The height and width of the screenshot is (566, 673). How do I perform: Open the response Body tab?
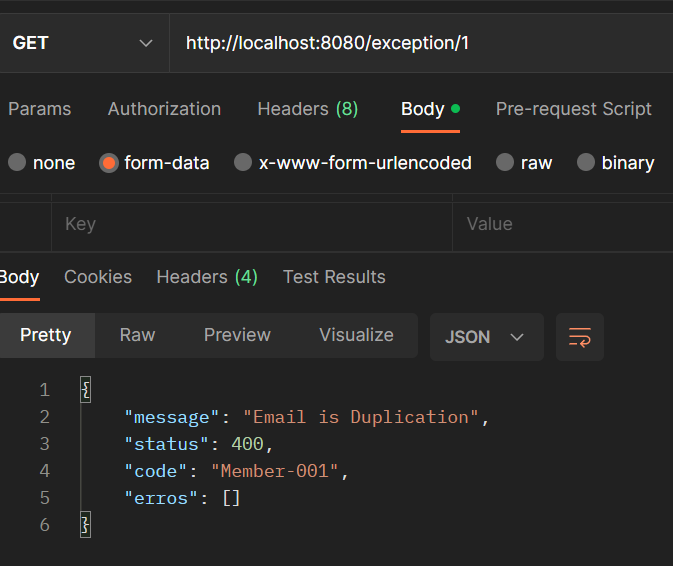19,277
